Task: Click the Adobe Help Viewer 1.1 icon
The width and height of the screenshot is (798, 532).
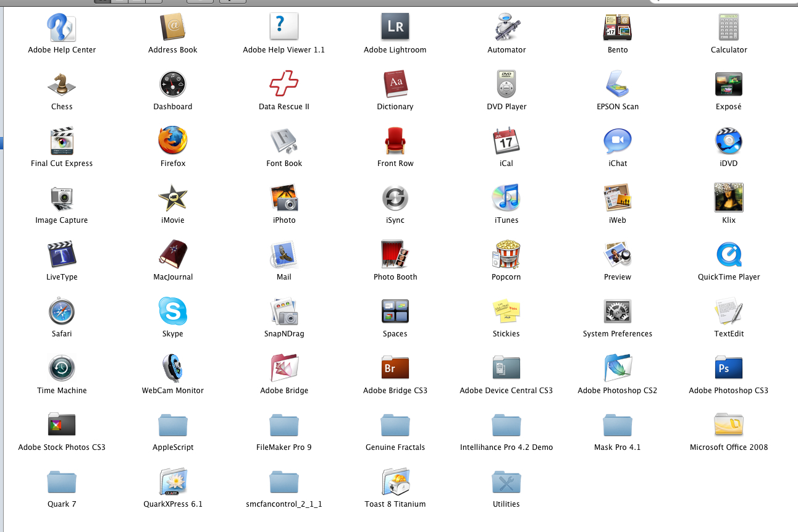Action: [x=284, y=27]
